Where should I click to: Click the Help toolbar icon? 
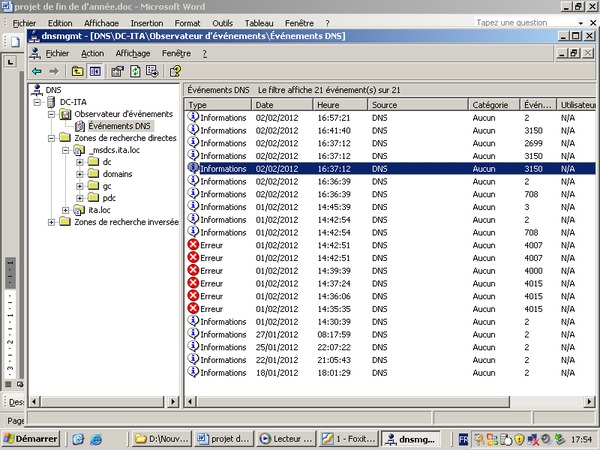click(175, 71)
